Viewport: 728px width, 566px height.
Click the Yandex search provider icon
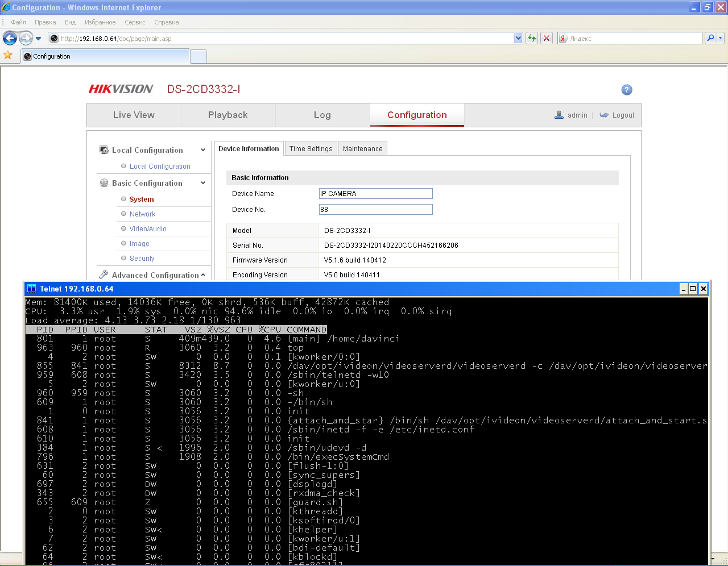coord(563,38)
